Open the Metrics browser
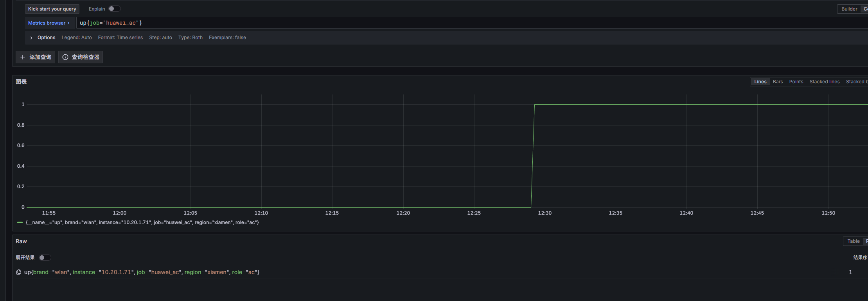The width and height of the screenshot is (868, 301). (49, 23)
